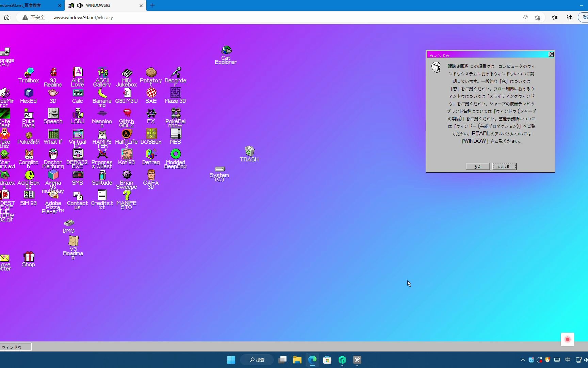Launch the Calc icon

click(78, 95)
